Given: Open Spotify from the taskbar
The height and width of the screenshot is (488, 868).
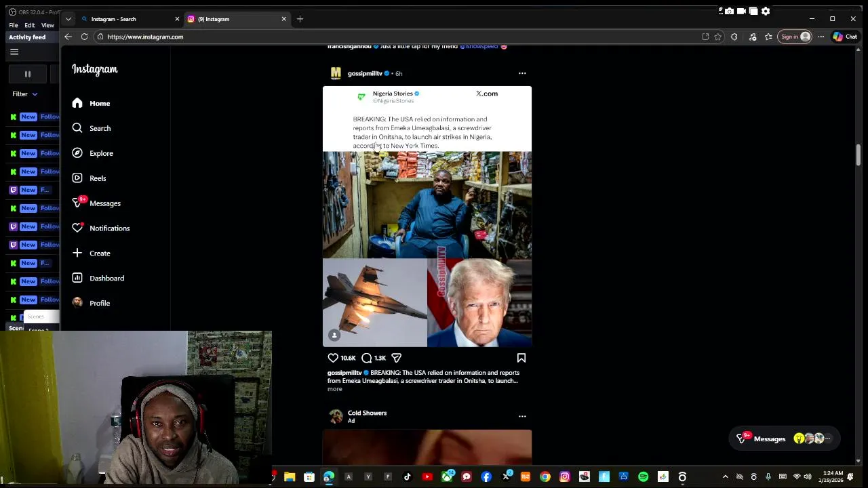Looking at the screenshot, I should point(644,477).
